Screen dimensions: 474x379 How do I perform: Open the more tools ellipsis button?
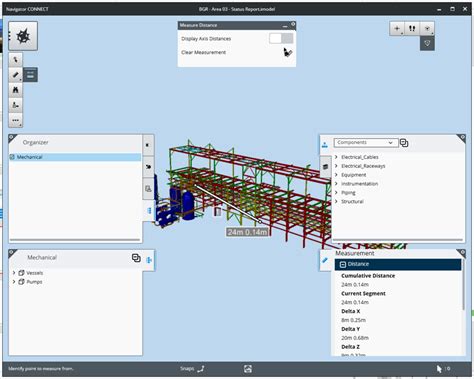pyautogui.click(x=15, y=120)
